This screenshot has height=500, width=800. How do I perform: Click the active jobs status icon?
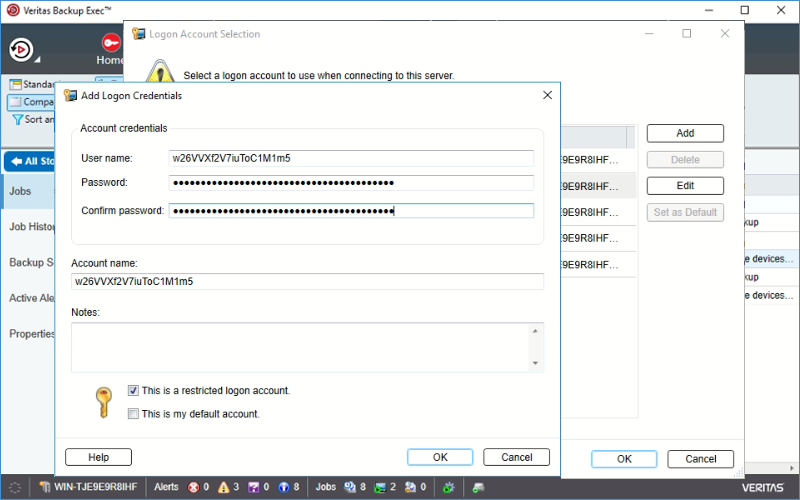pos(380,487)
